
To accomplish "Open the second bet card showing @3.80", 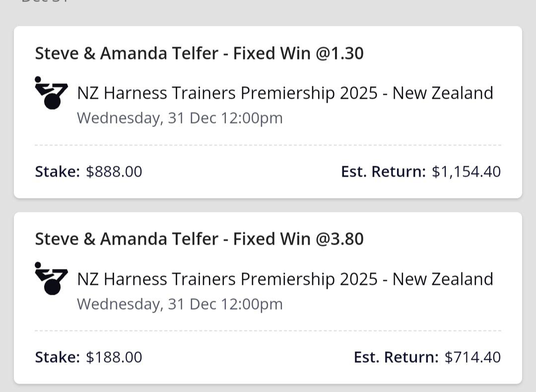I will tap(268, 298).
